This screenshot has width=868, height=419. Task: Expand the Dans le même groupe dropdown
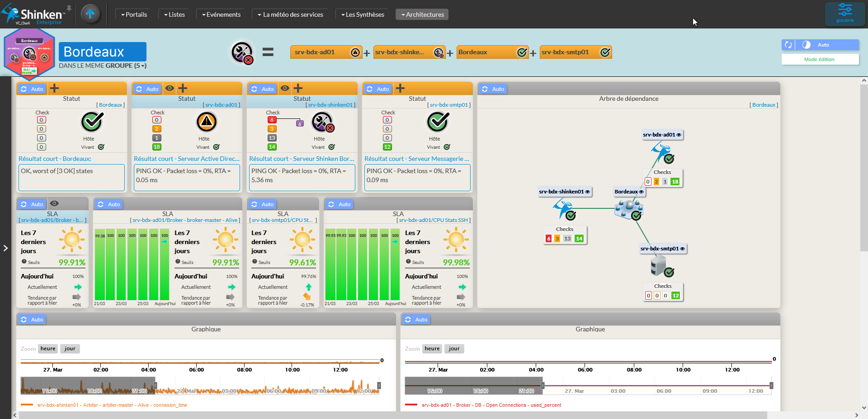(143, 66)
